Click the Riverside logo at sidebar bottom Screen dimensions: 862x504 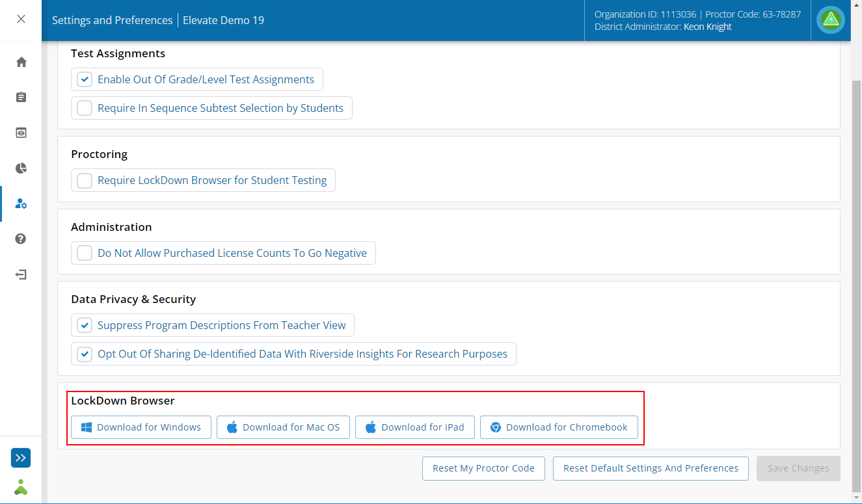21,486
